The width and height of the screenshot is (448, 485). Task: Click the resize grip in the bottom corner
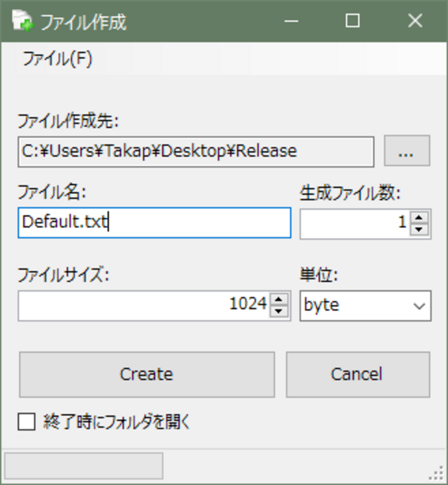tap(437, 474)
